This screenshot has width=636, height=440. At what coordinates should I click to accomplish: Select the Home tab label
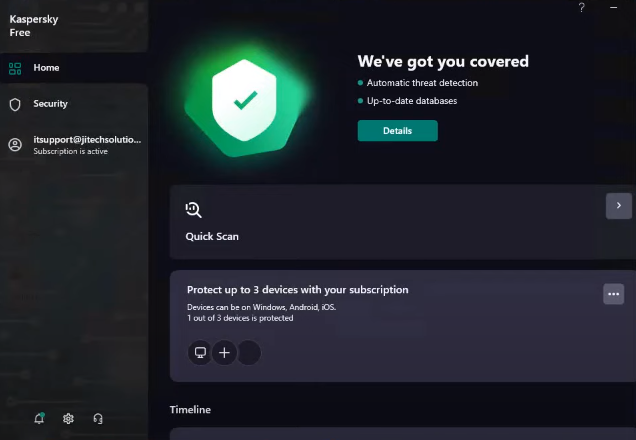pos(46,68)
